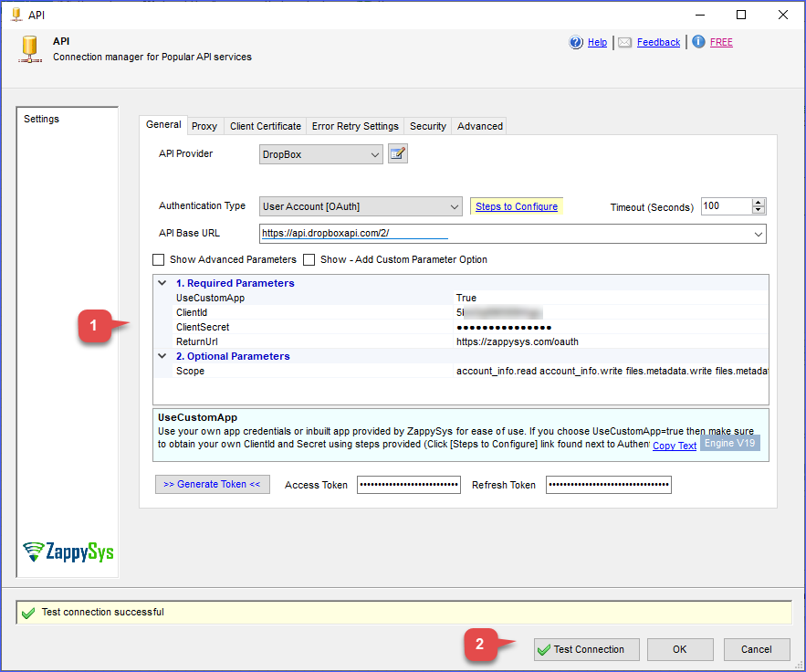
Task: Click the Access Token input field
Action: click(x=409, y=485)
